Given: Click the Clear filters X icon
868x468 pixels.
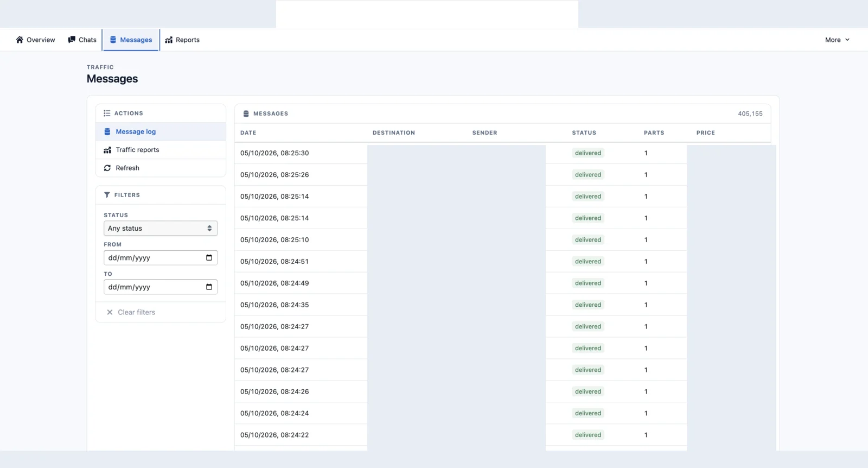Looking at the screenshot, I should [110, 312].
